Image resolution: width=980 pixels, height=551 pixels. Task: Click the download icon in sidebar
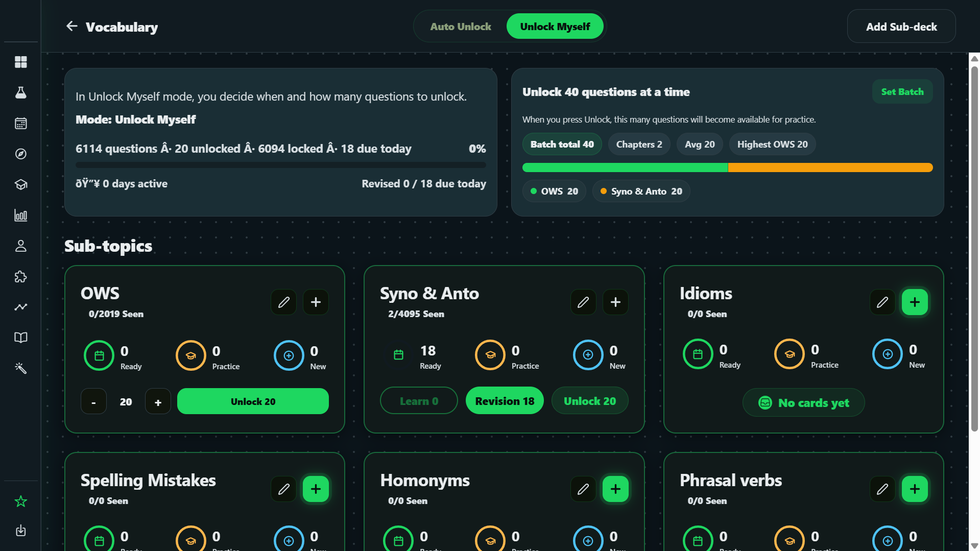pos(21,531)
